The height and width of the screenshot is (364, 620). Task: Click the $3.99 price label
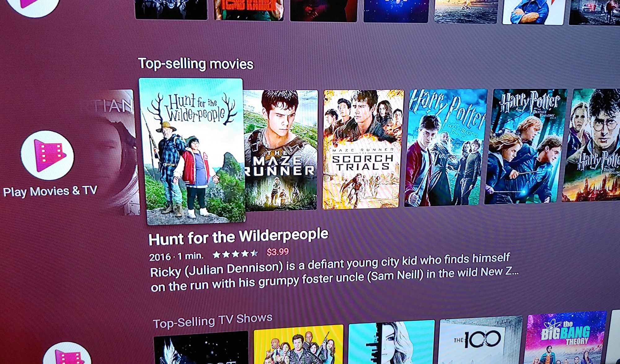(x=278, y=252)
